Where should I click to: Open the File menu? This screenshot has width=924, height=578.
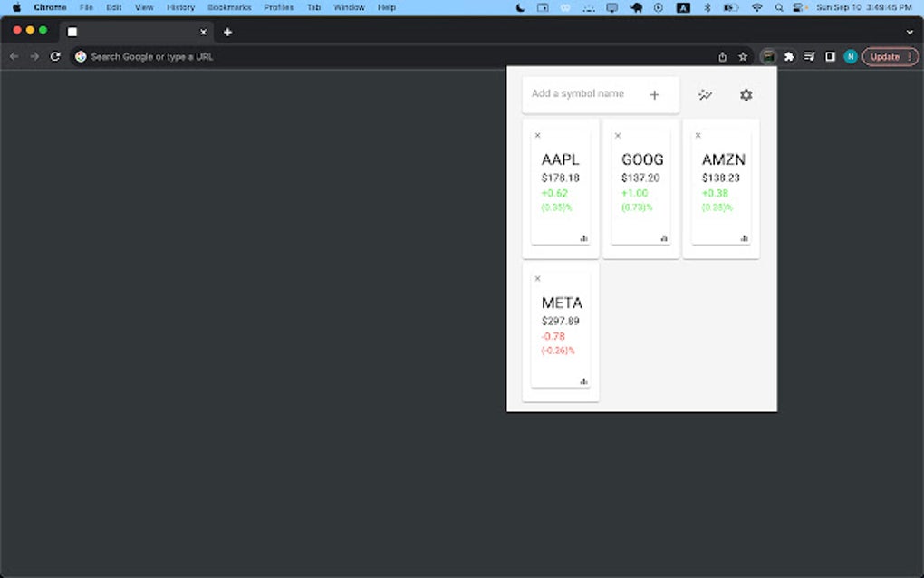pyautogui.click(x=86, y=7)
